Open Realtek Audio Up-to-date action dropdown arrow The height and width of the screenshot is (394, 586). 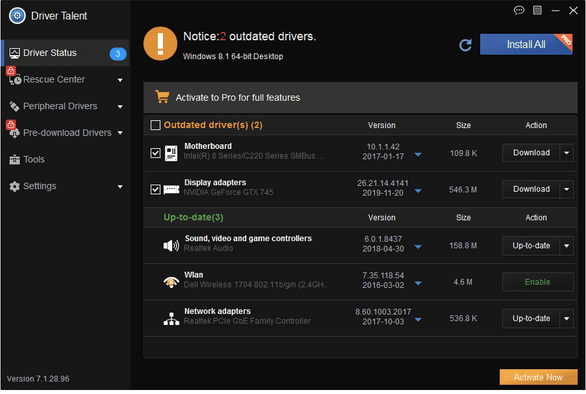click(567, 246)
